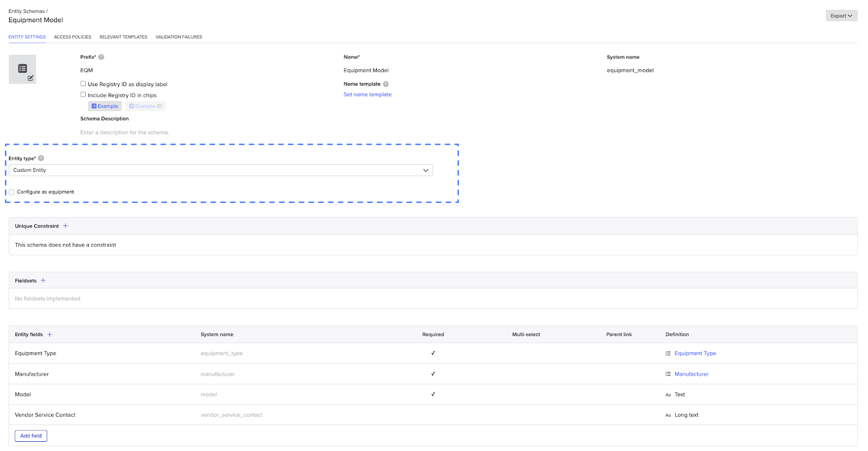Switch to the Access Policies tab
This screenshot has width=868, height=451.
click(72, 37)
